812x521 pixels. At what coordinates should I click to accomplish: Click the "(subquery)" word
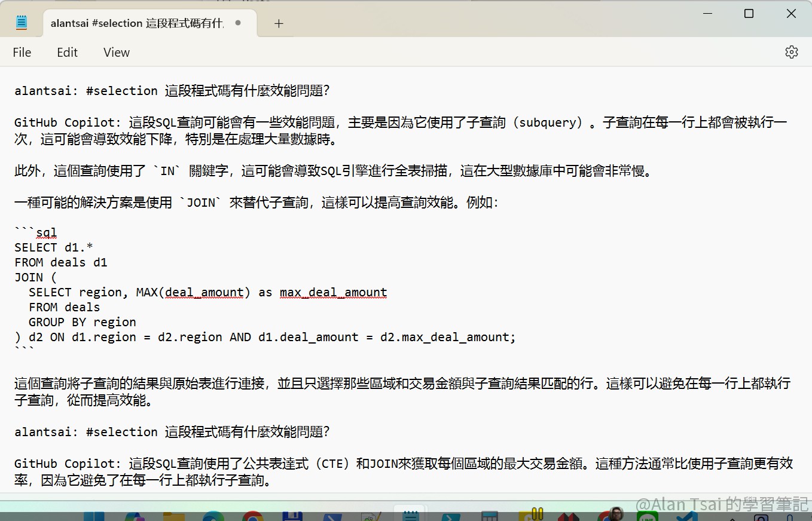coord(548,122)
